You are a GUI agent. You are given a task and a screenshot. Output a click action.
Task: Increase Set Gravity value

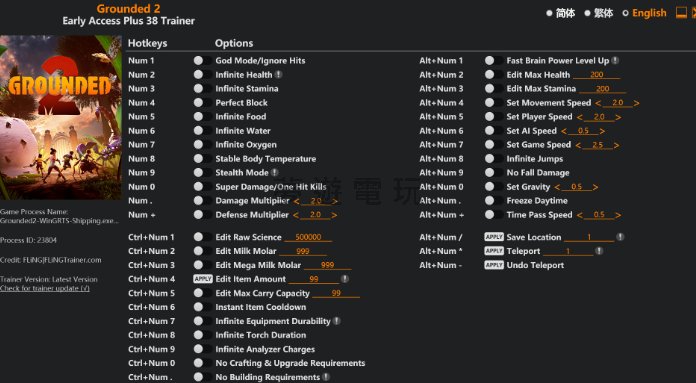pos(595,187)
